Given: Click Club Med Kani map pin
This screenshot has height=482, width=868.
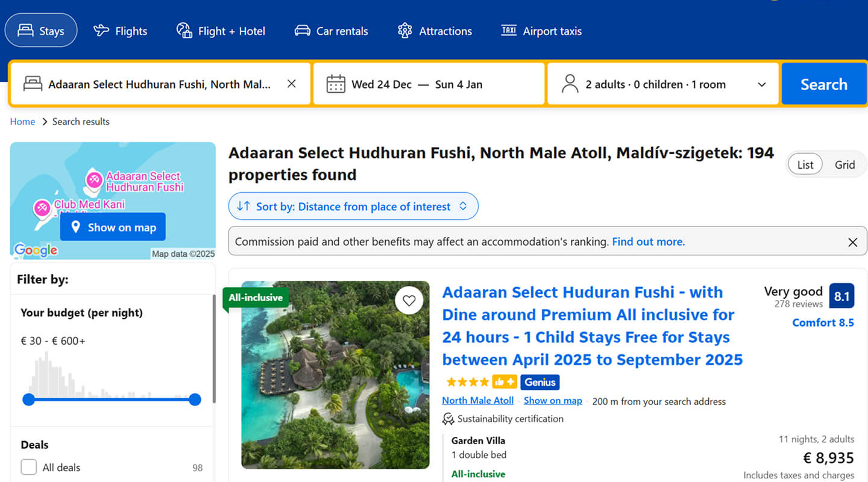Looking at the screenshot, I should (x=42, y=208).
